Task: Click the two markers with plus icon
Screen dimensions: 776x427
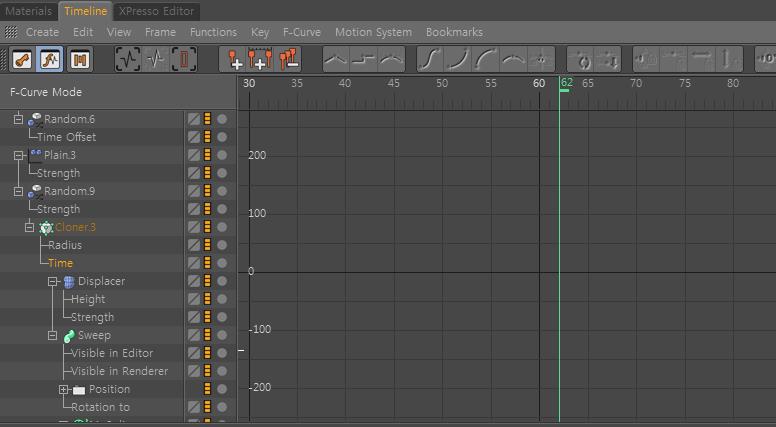Action: tap(260, 60)
